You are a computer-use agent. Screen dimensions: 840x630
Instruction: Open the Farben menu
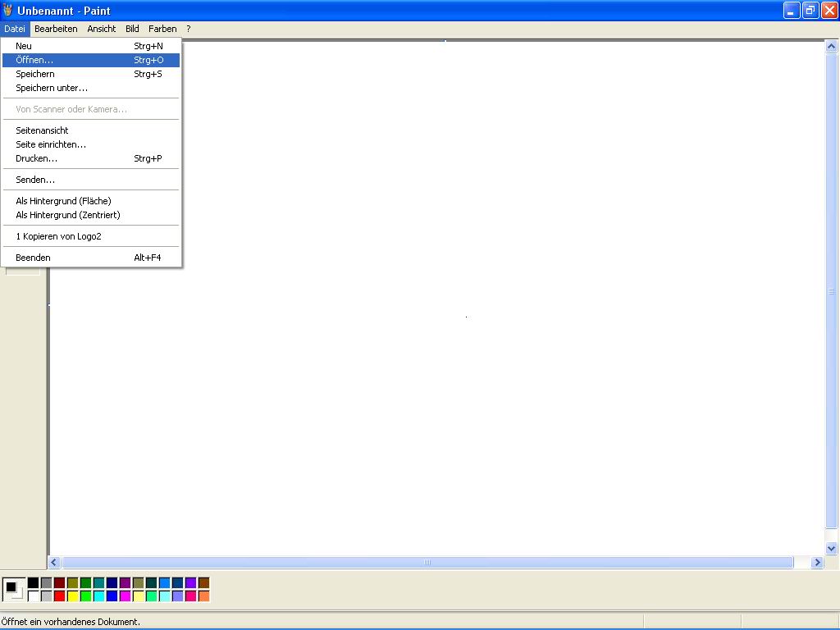click(162, 29)
